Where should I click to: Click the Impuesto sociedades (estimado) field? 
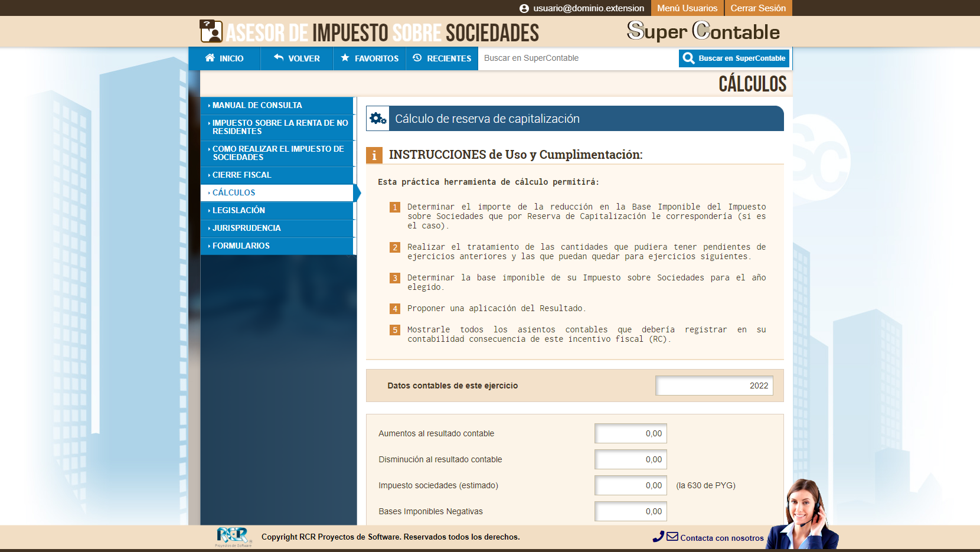click(631, 485)
